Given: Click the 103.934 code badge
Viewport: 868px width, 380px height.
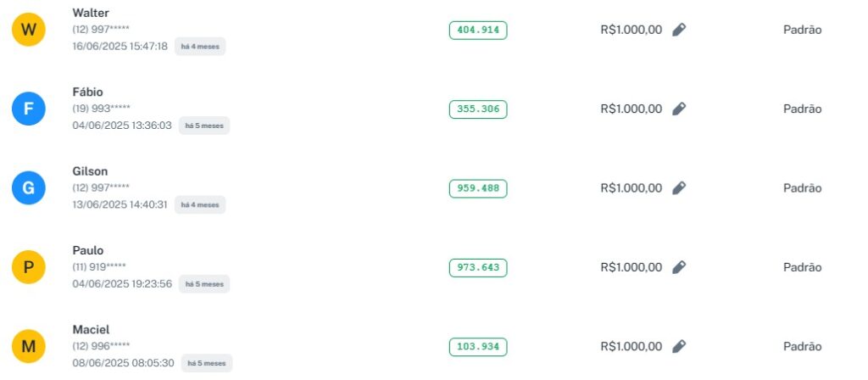Looking at the screenshot, I should coord(478,346).
